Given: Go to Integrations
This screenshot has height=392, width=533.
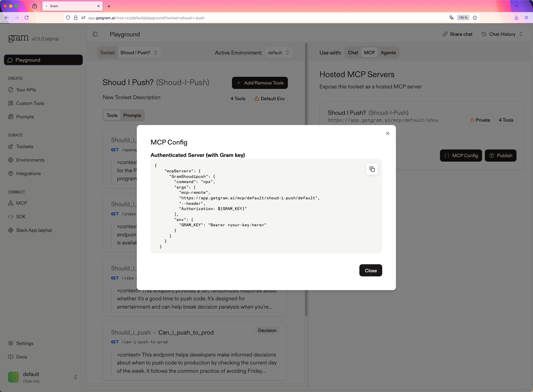Looking at the screenshot, I should tap(24, 173).
